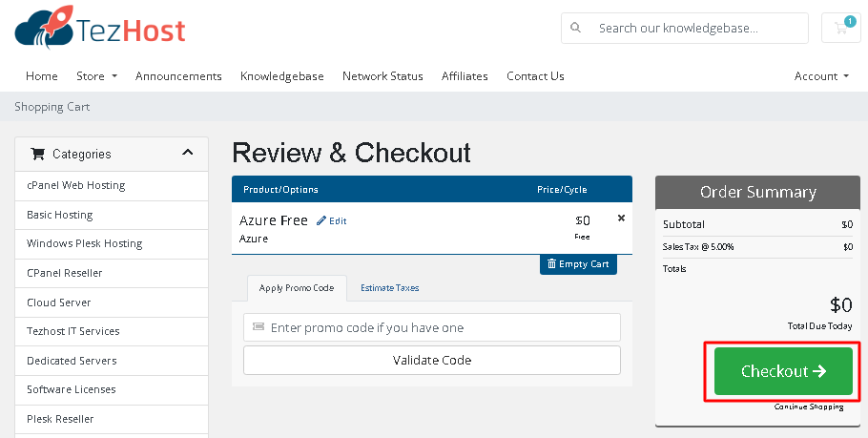Click into the promo code field
Viewport: 868px width, 438px height.
pos(431,327)
